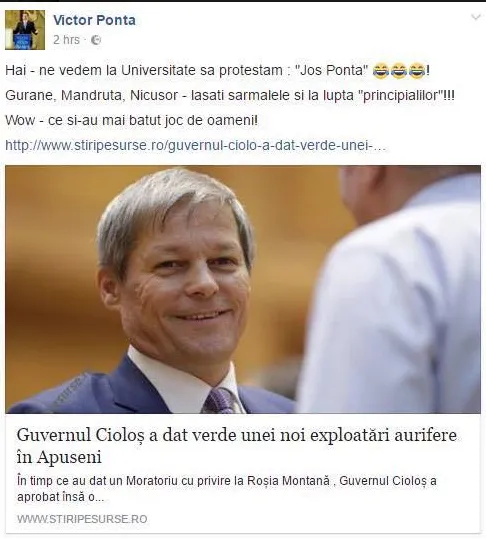Click the 'Wow - ce si-au mai batut joc' line
This screenshot has height=544, width=486.
[132, 121]
